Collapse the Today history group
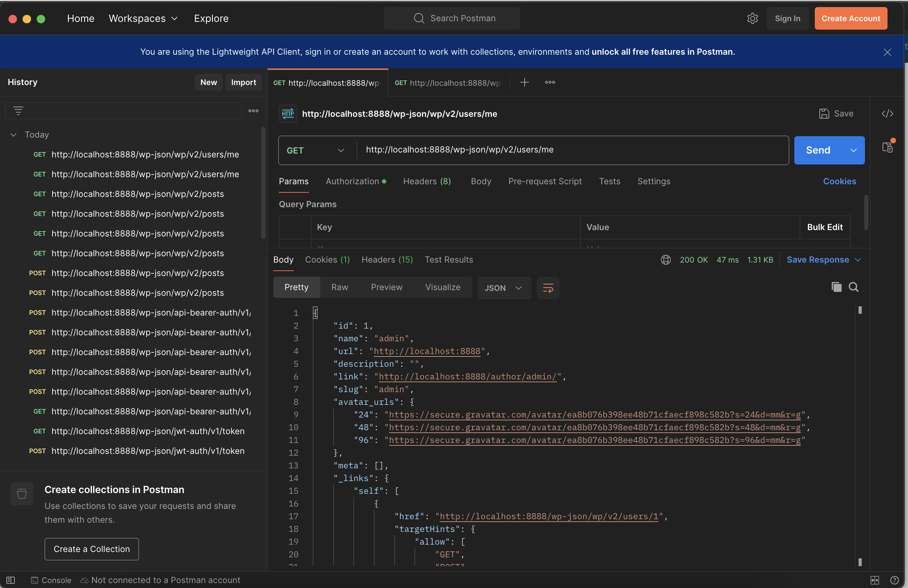The height and width of the screenshot is (588, 908). point(13,134)
